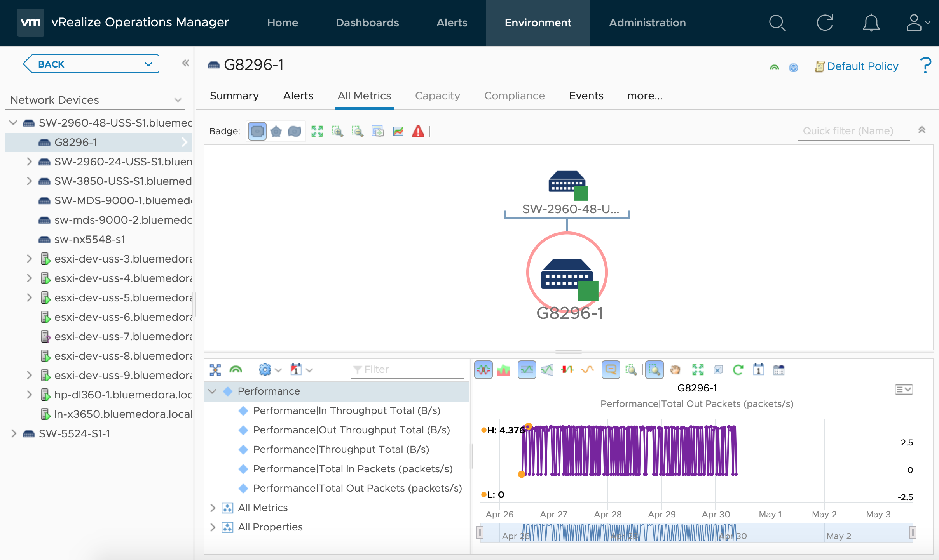Toggle the dynamic thresholds button

tap(527, 370)
